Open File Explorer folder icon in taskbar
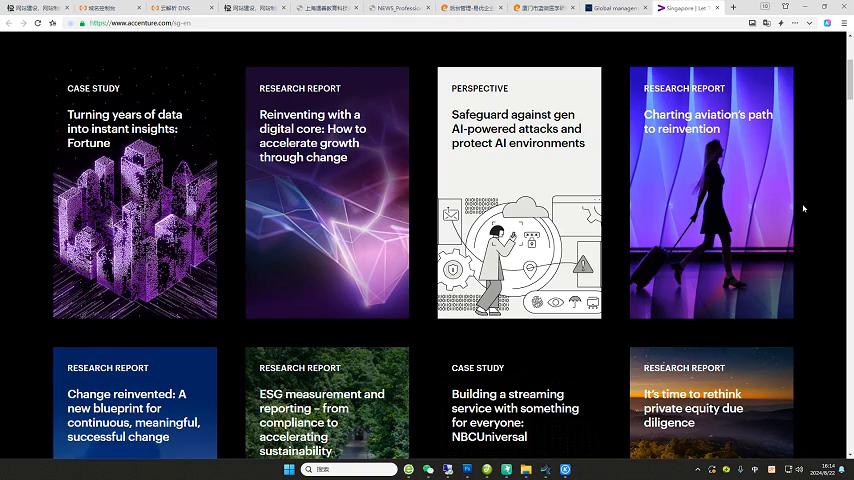Viewport: 854px width, 480px height. pyautogui.click(x=526, y=469)
